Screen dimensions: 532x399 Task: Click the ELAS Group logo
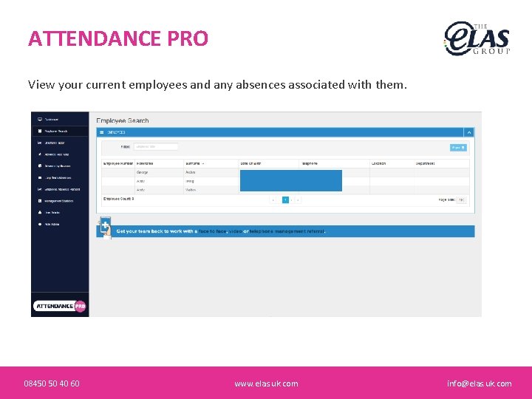pyautogui.click(x=477, y=38)
